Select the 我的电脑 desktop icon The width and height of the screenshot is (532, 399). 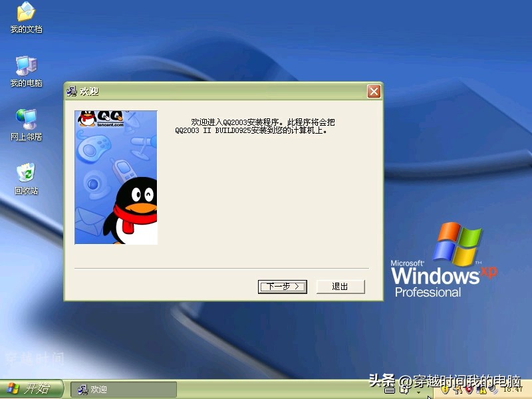click(x=26, y=71)
